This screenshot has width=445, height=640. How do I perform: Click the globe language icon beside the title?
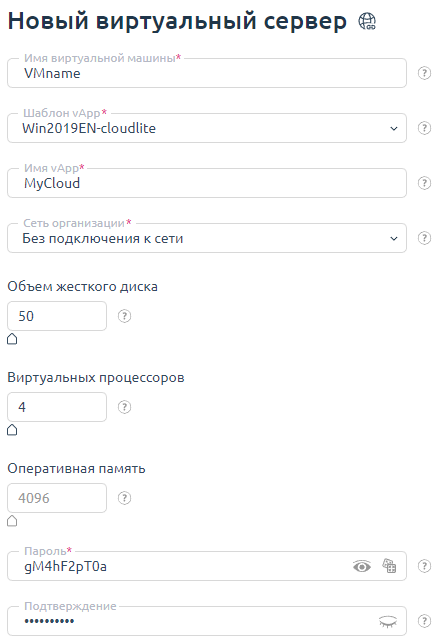coord(367,21)
